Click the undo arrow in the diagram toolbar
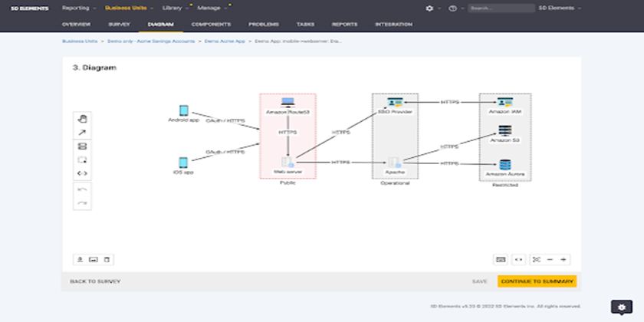 tap(82, 189)
